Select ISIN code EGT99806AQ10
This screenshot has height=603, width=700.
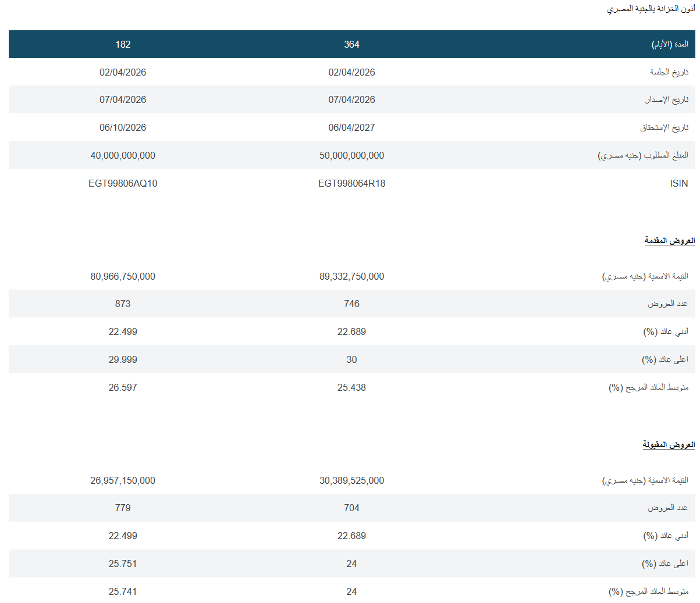pos(123,183)
